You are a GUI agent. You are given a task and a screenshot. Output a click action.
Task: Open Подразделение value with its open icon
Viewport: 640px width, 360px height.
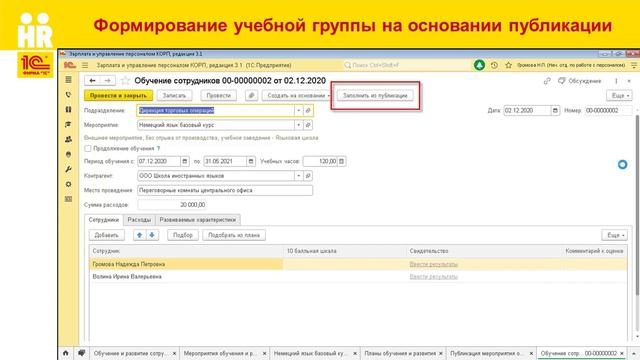(x=308, y=111)
